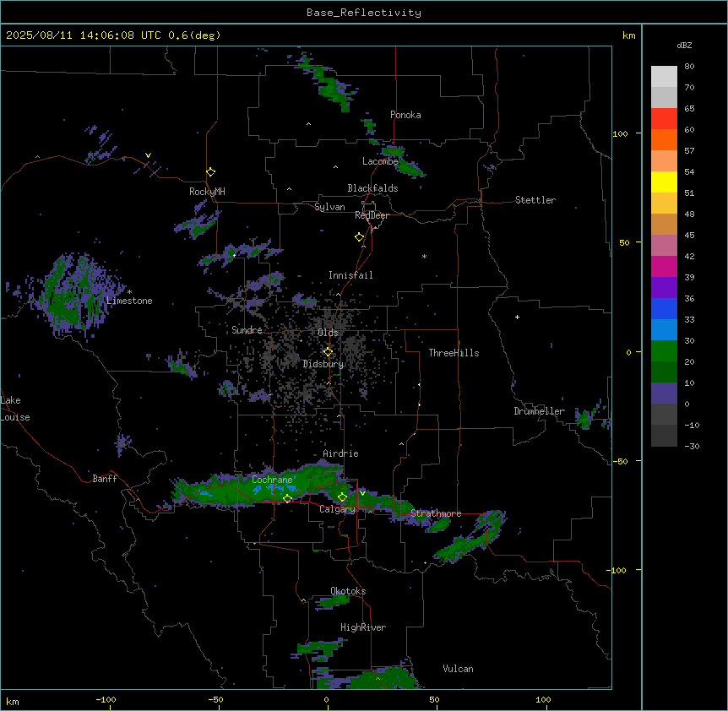The width and height of the screenshot is (728, 711).
Task: Click the ThreeHills city label
Action: 454,353
